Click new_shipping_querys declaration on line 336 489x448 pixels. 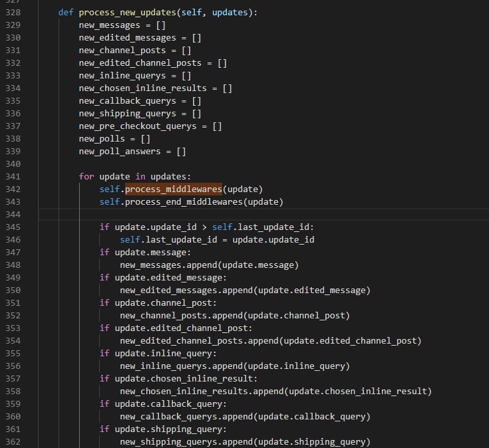pos(140,114)
